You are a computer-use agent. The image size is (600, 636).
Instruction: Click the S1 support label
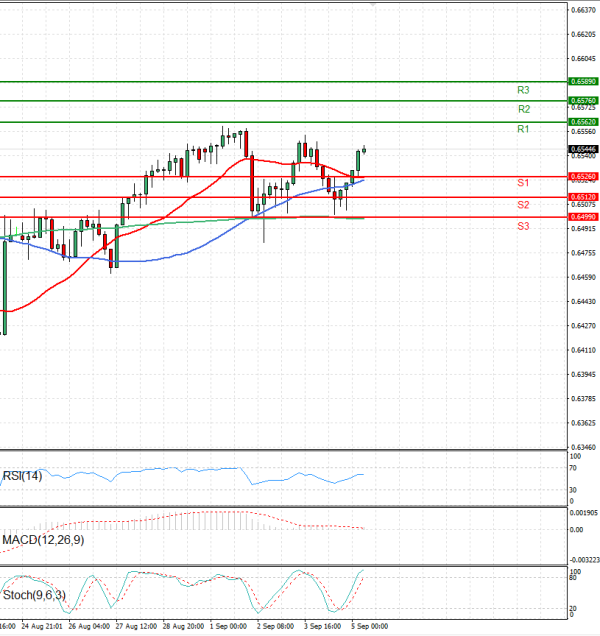(523, 183)
